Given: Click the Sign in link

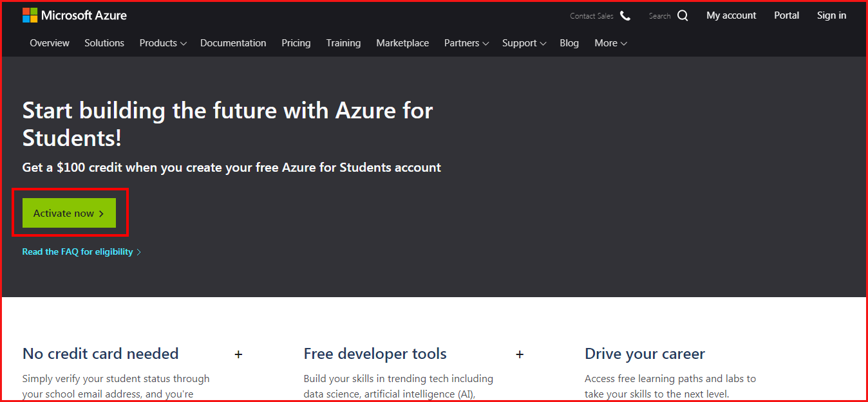Looking at the screenshot, I should pyautogui.click(x=831, y=15).
